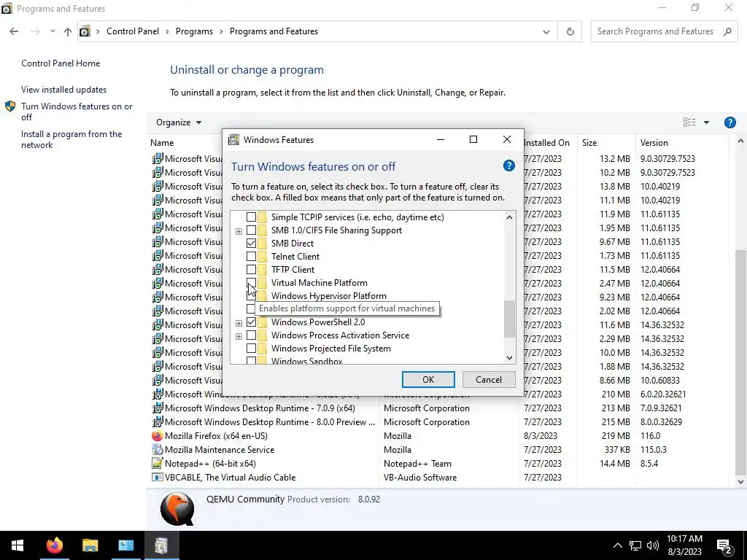
Task: Show hidden tray icons chevron
Action: (x=617, y=545)
